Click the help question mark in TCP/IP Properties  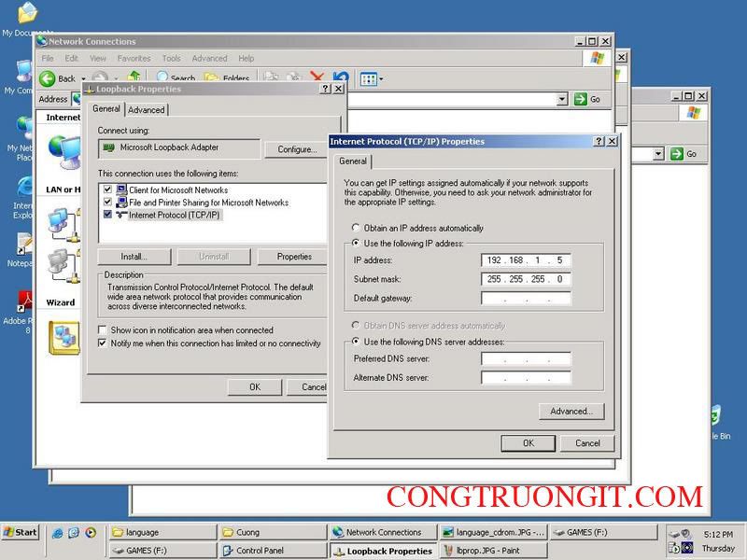tap(599, 141)
